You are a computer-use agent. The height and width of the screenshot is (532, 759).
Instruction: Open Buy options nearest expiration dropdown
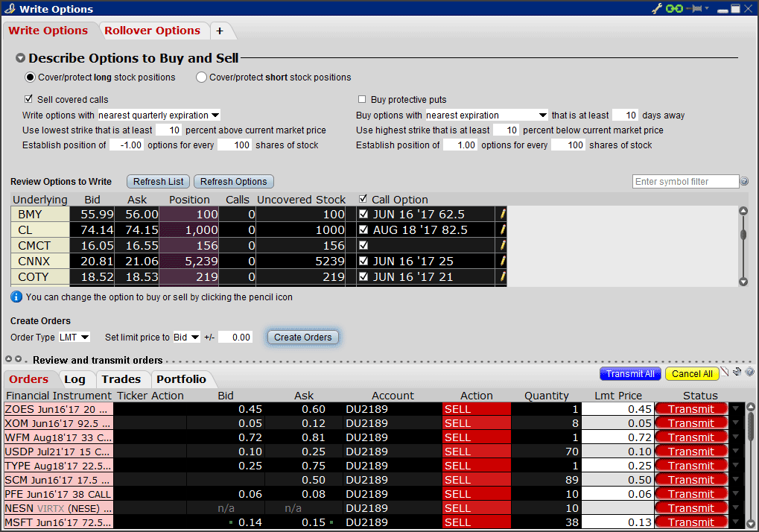486,115
